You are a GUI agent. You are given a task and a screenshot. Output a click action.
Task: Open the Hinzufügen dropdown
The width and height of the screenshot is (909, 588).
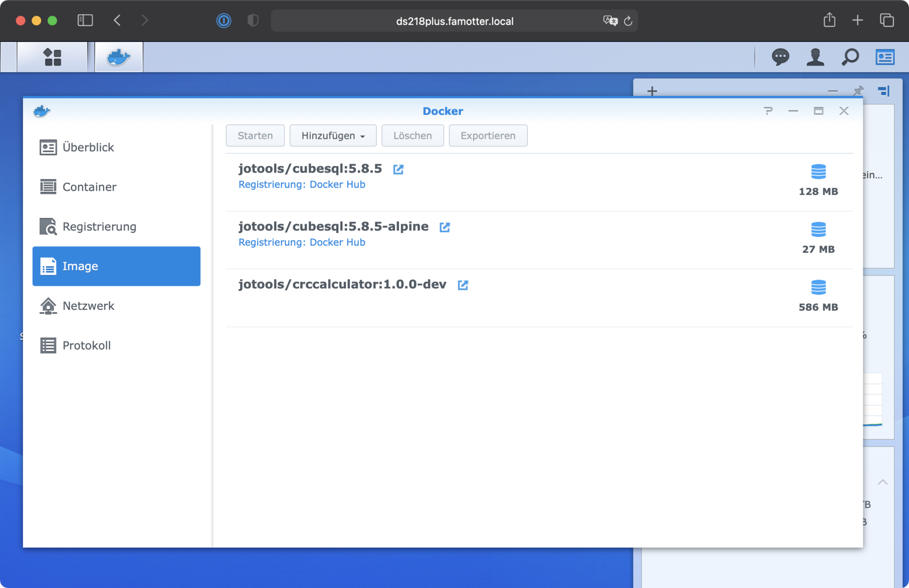coord(332,135)
